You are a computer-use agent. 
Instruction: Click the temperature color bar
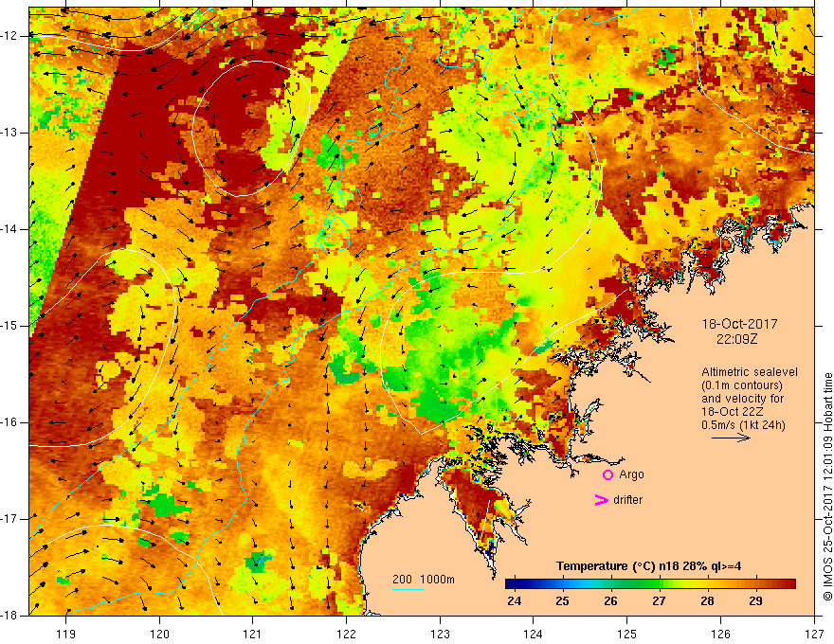[x=650, y=584]
